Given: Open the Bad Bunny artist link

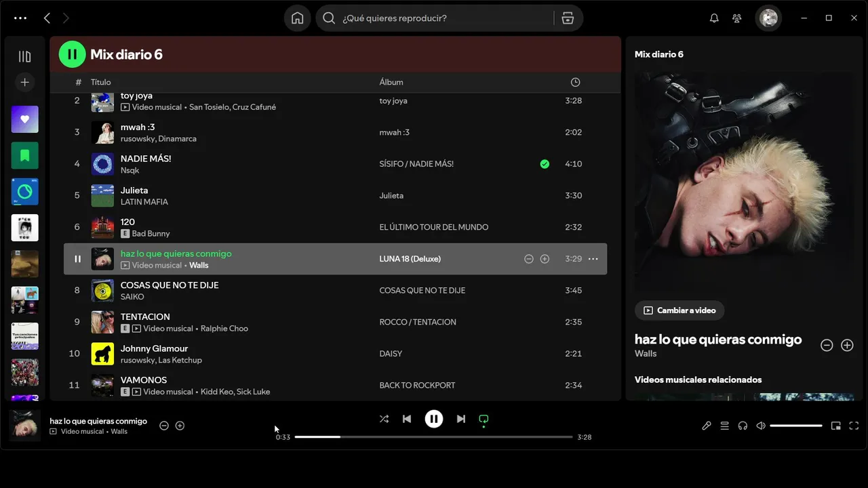Looking at the screenshot, I should pyautogui.click(x=151, y=234).
